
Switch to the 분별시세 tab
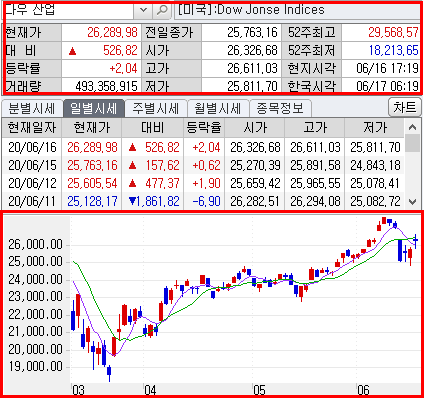point(32,108)
